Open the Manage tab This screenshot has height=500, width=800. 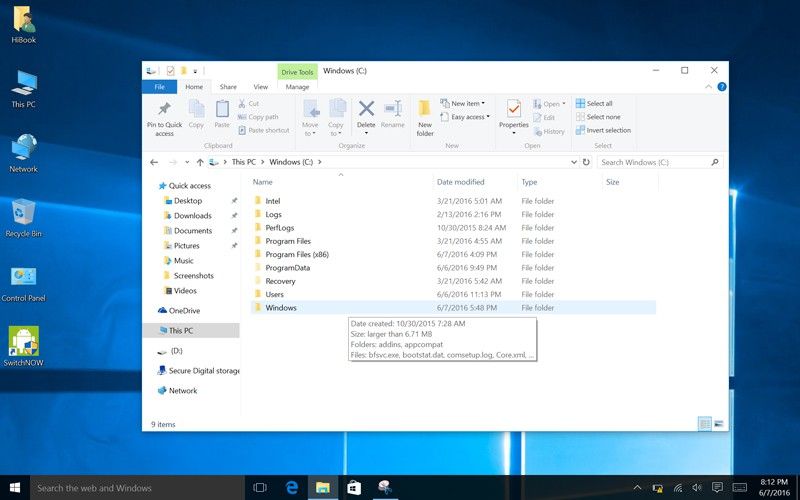coord(297,87)
